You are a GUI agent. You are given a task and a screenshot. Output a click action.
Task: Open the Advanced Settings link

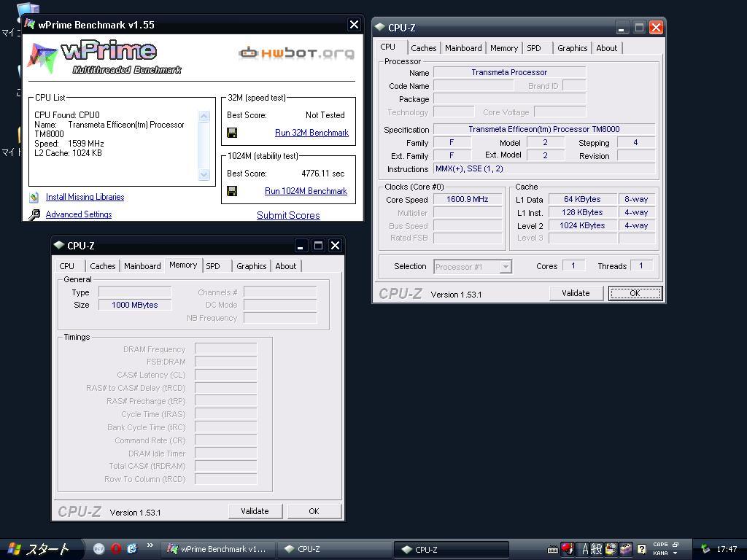click(79, 215)
